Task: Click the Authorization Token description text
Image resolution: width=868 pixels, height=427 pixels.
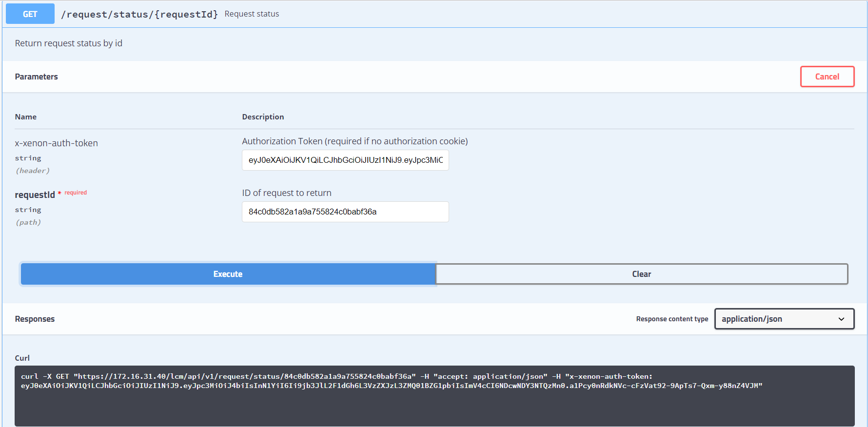Action: click(x=355, y=141)
